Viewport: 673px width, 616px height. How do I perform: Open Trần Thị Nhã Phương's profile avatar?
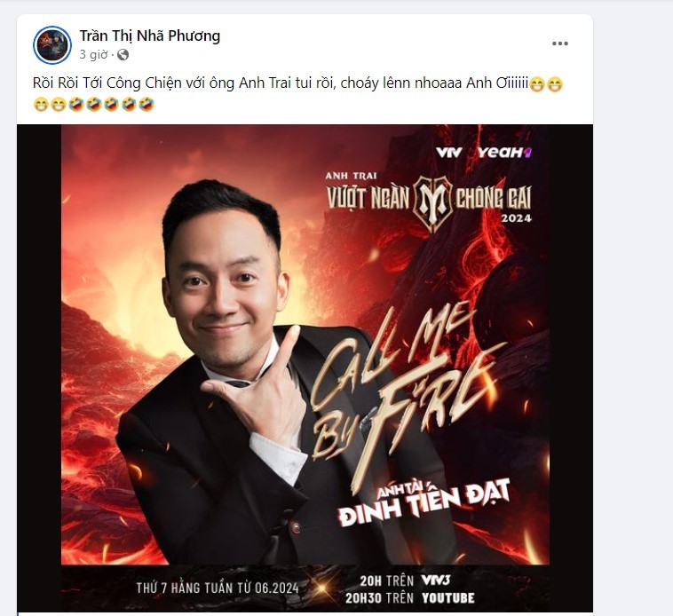(x=52, y=45)
